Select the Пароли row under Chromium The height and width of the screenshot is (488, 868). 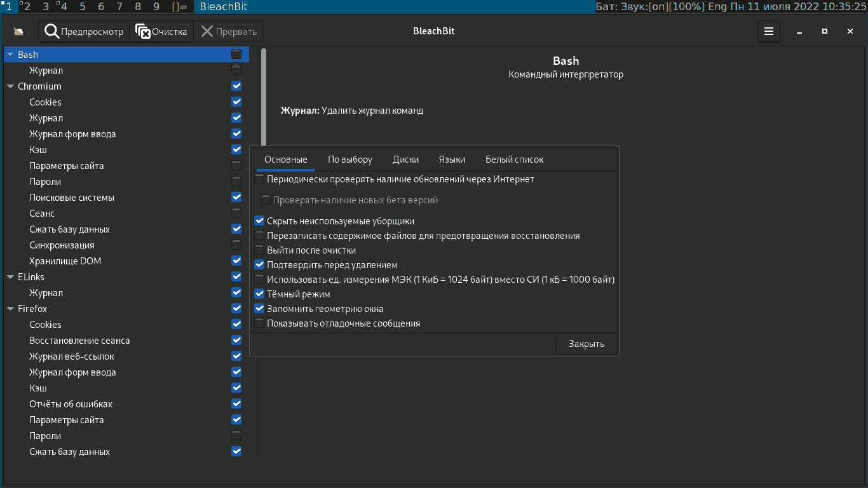[x=126, y=182]
